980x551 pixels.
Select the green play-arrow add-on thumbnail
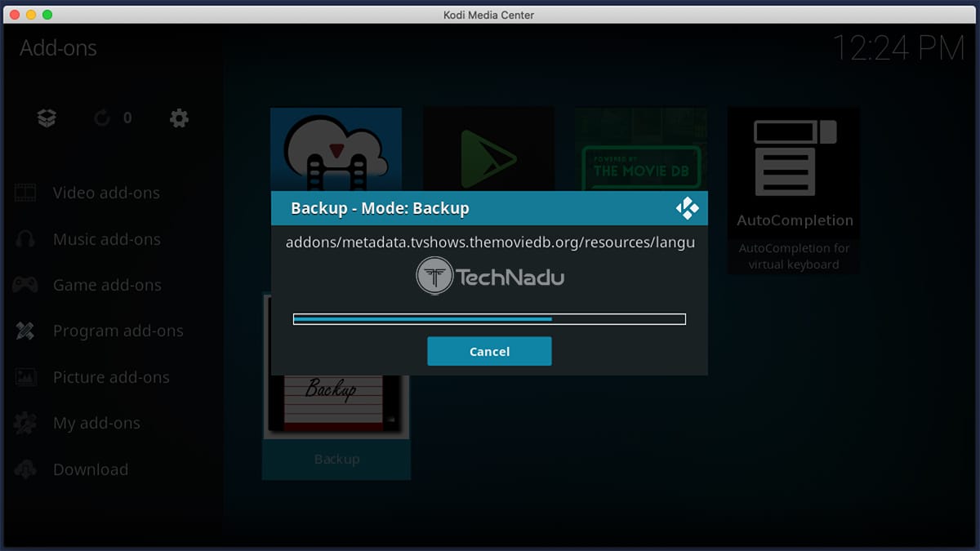tap(489, 149)
